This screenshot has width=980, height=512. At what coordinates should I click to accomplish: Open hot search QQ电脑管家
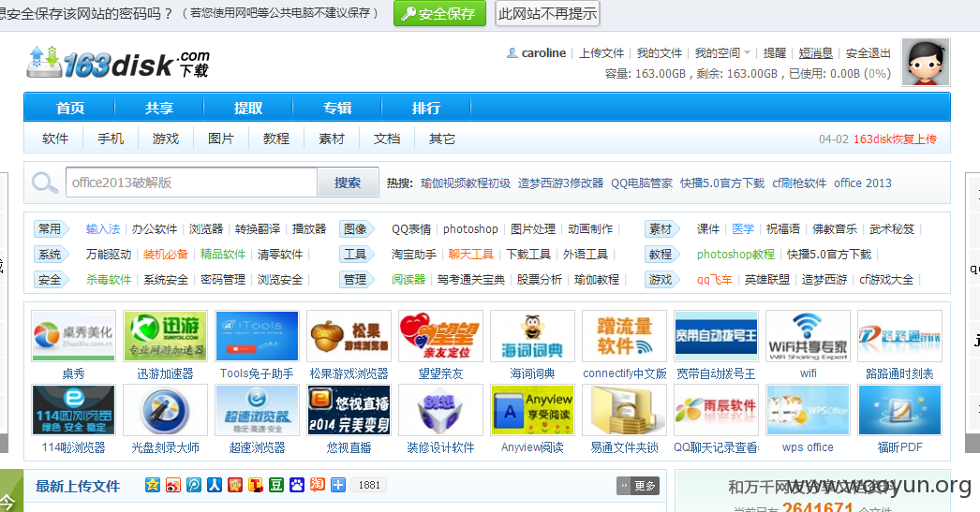[641, 183]
